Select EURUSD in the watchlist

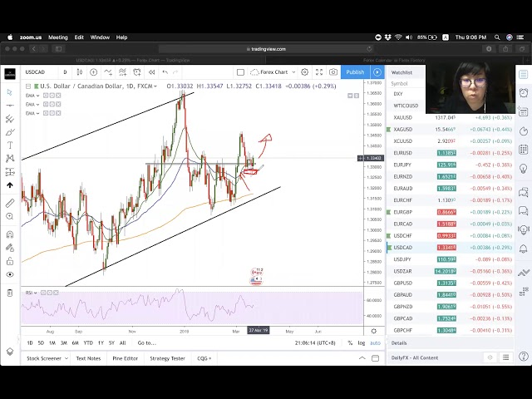coord(403,153)
